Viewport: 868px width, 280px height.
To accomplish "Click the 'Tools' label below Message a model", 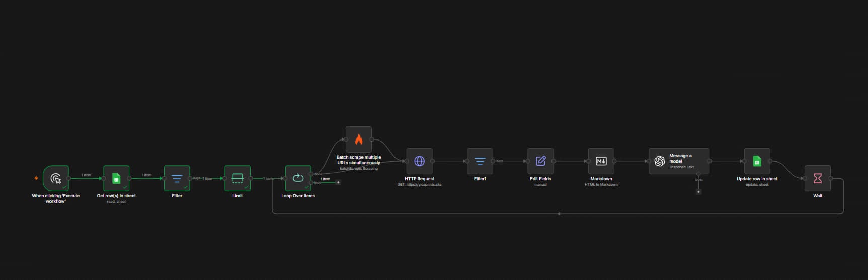I will click(x=698, y=180).
